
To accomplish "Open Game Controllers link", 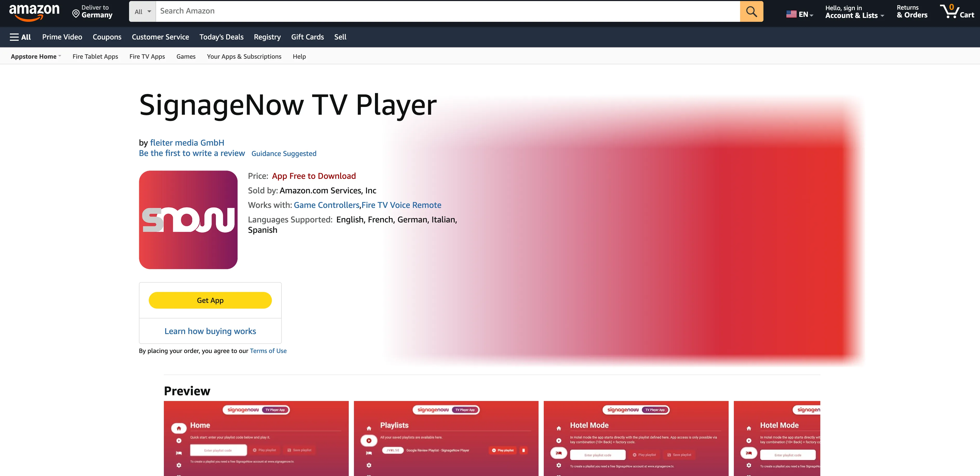I will (x=326, y=205).
